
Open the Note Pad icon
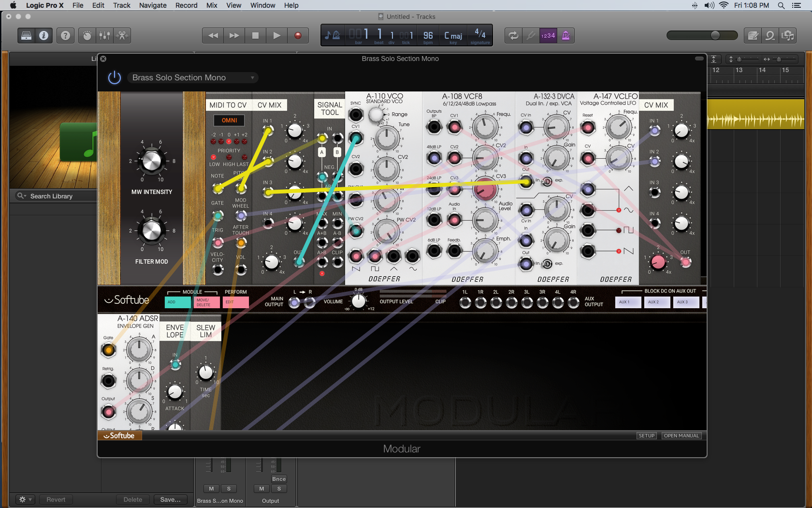click(x=753, y=35)
